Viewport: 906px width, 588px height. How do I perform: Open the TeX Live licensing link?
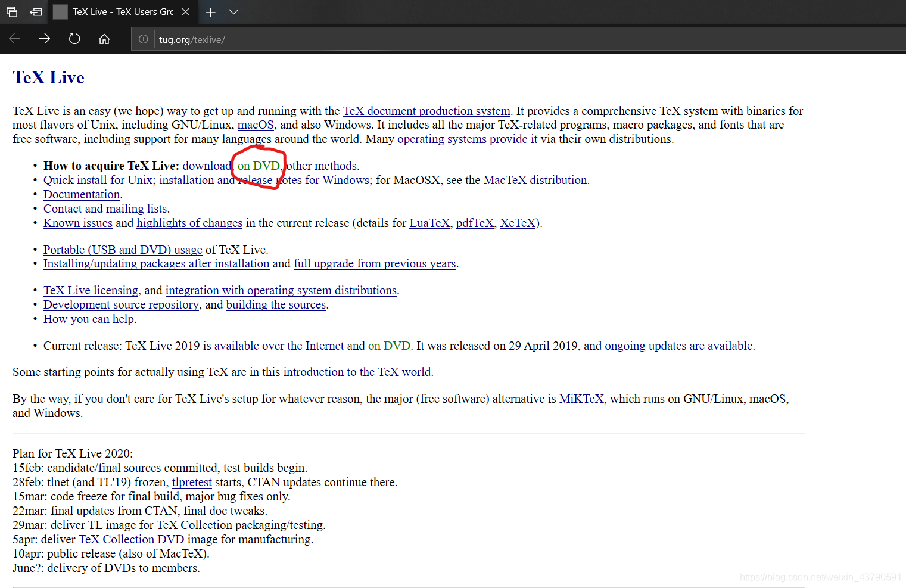(91, 291)
